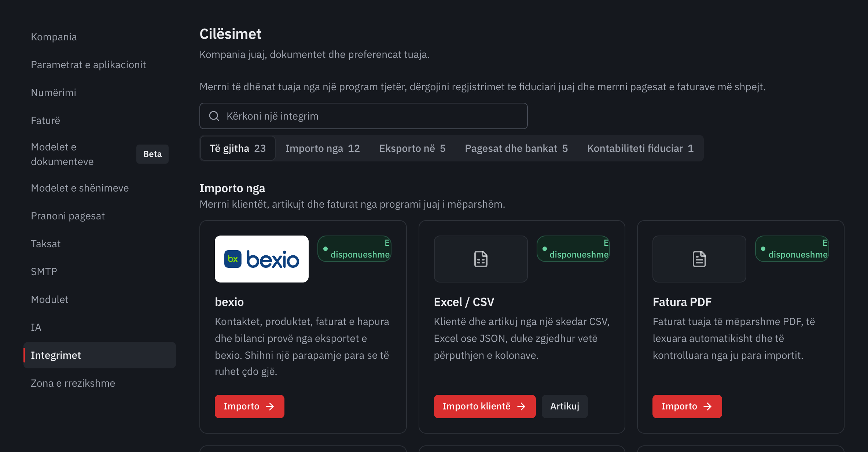Go to "Pranoni pagesat" section

(100, 216)
